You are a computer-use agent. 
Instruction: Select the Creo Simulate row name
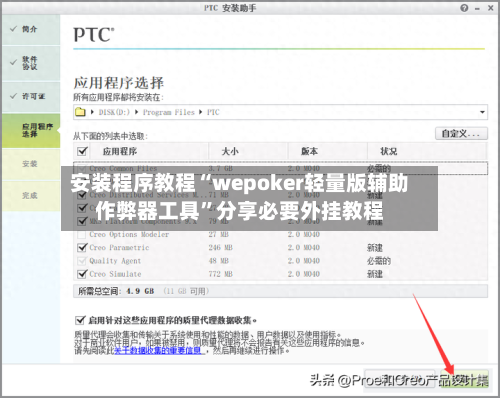tap(115, 274)
